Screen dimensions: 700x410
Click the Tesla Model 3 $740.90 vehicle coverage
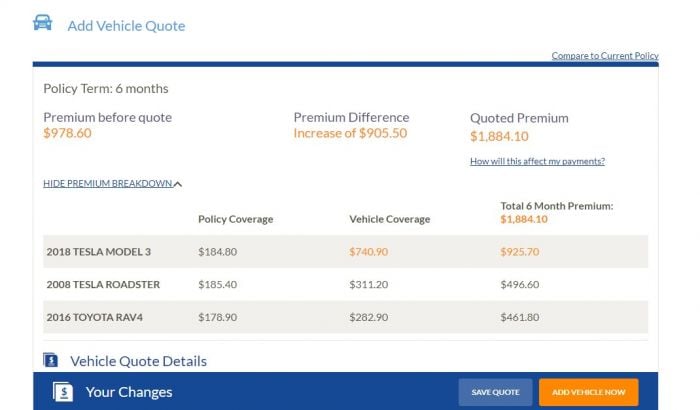tap(369, 252)
